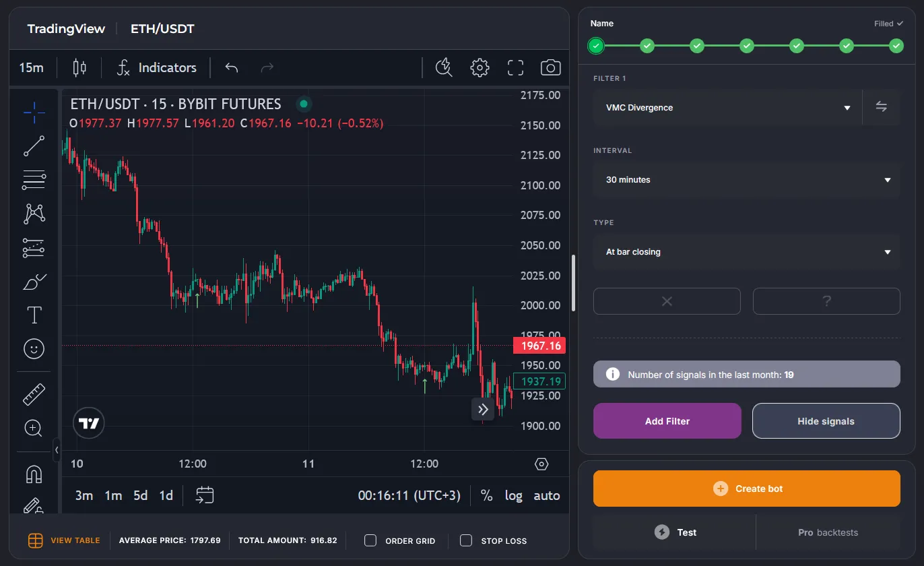
Task: Click the first step circle in progress bar
Action: (x=596, y=46)
